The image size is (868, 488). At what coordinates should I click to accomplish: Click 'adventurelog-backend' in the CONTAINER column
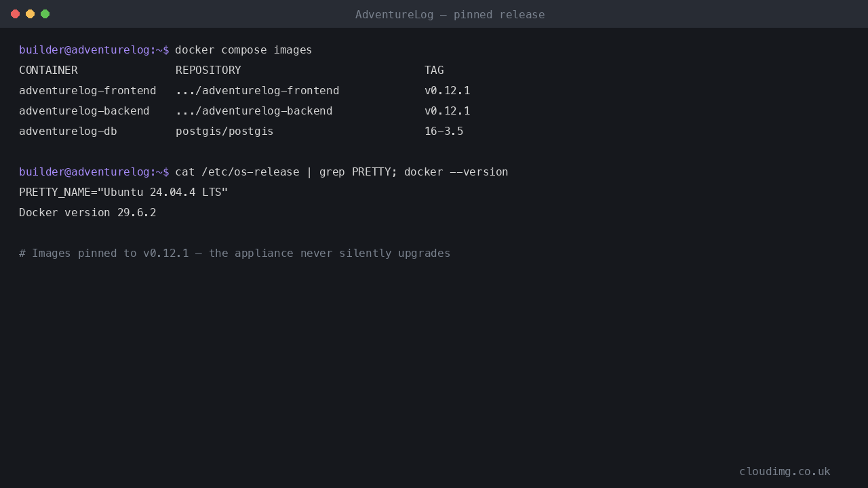pyautogui.click(x=84, y=111)
